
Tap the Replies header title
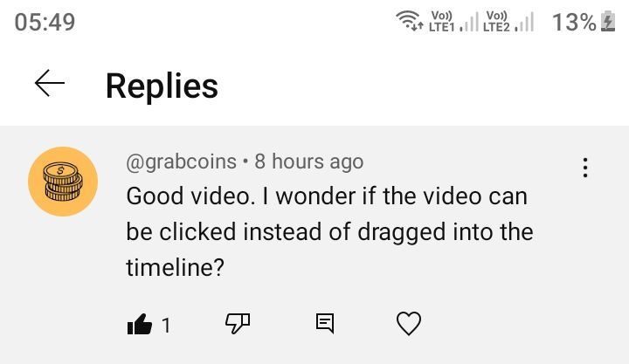point(162,86)
